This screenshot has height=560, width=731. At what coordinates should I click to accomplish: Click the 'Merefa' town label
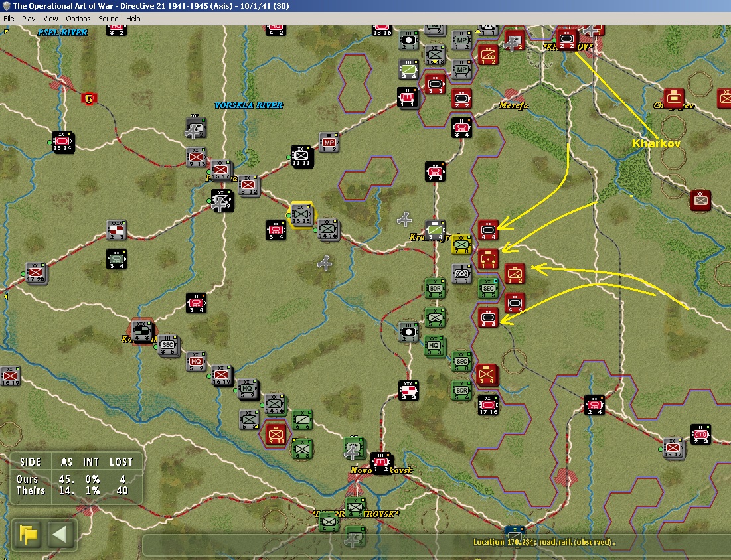[x=514, y=105]
